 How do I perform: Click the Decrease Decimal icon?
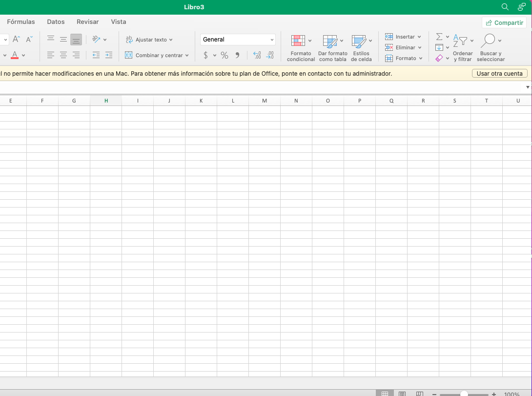tap(270, 55)
